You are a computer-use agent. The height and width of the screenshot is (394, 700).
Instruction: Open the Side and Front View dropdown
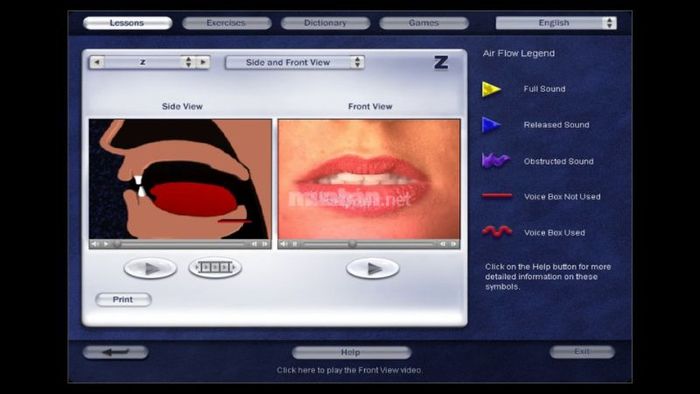(x=295, y=62)
